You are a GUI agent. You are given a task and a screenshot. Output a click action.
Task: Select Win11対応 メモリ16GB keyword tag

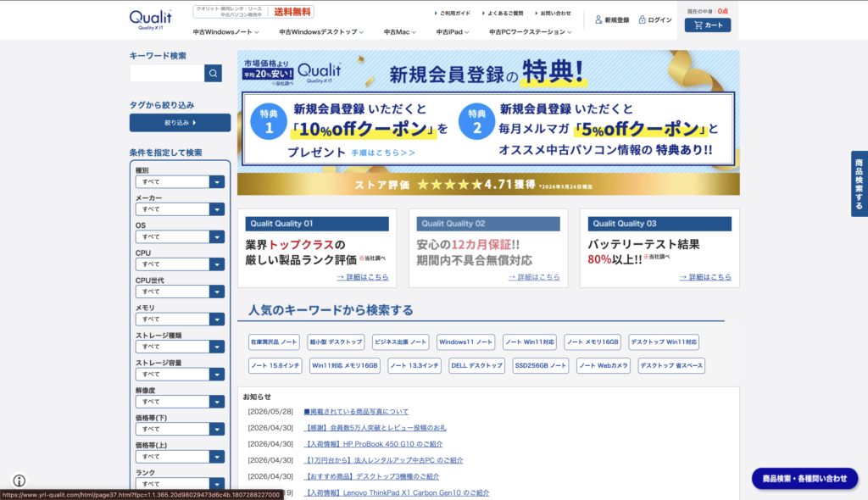pyautogui.click(x=345, y=366)
